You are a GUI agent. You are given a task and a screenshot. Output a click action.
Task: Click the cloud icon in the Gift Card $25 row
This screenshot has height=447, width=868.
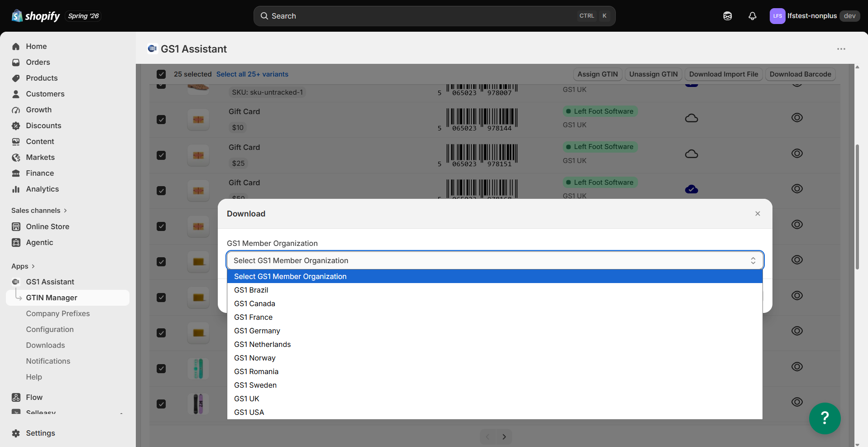pyautogui.click(x=691, y=154)
